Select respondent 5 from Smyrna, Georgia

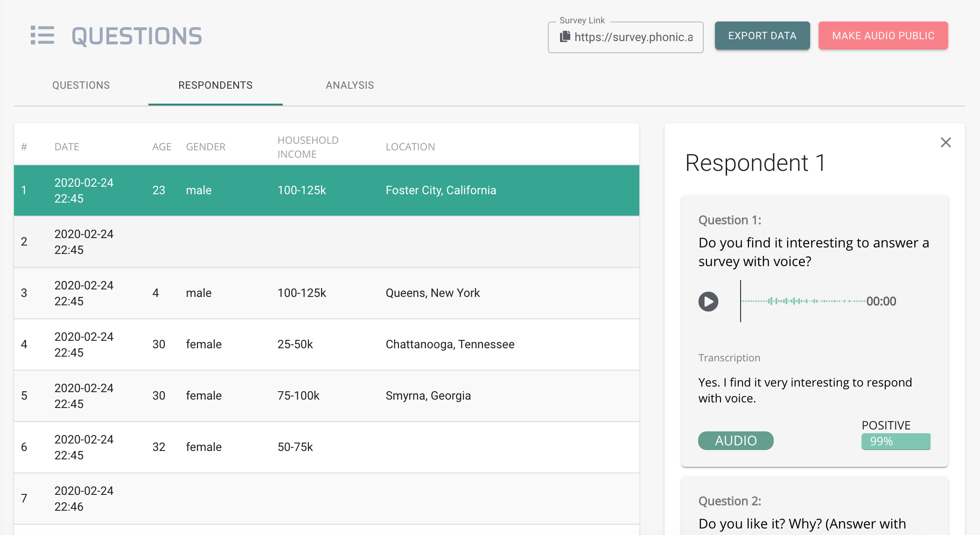click(x=327, y=396)
